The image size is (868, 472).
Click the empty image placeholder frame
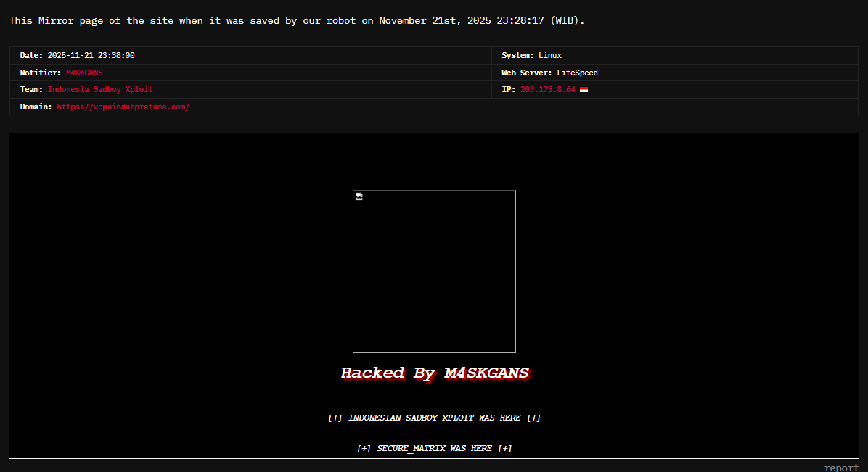coord(434,272)
